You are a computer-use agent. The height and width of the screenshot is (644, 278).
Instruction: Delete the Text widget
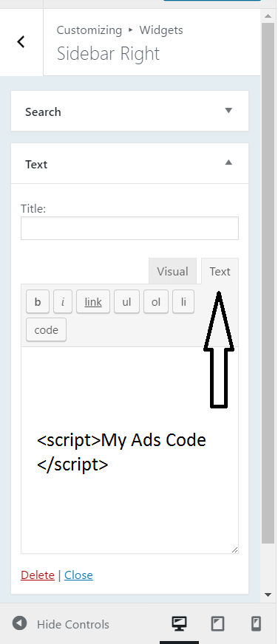point(38,575)
